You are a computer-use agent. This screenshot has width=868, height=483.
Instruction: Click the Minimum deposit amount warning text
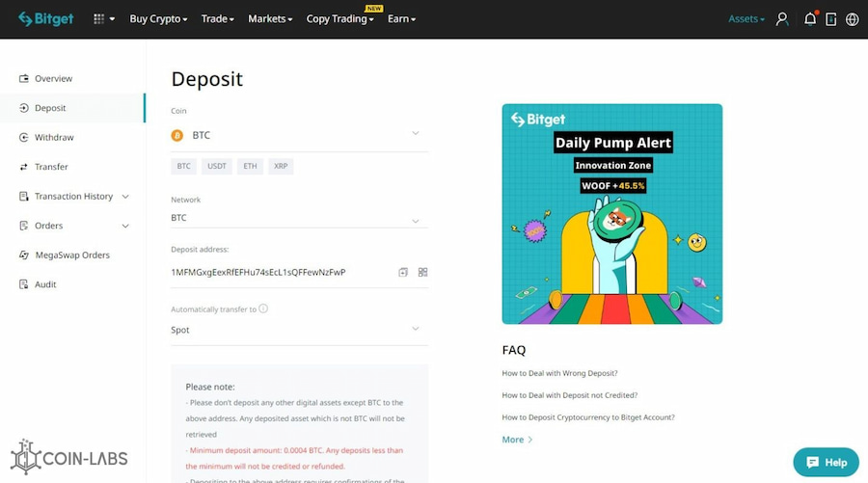294,458
